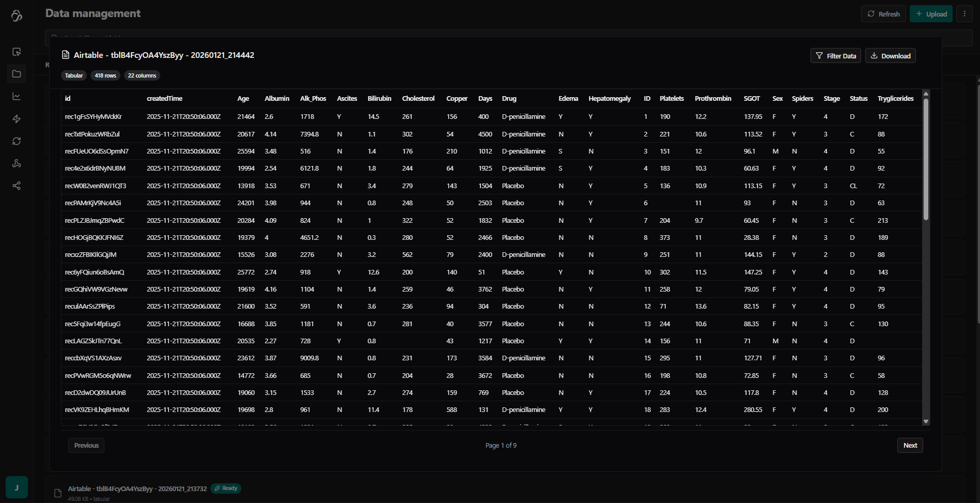The image size is (980, 503).
Task: Click the Previous page button
Action: (x=86, y=445)
